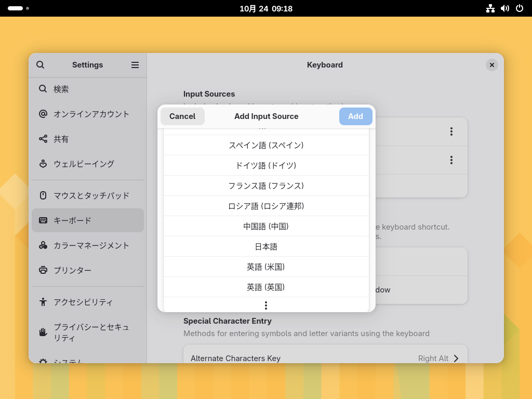Open options for the first input source
Image resolution: width=532 pixels, height=399 pixels.
(451, 131)
